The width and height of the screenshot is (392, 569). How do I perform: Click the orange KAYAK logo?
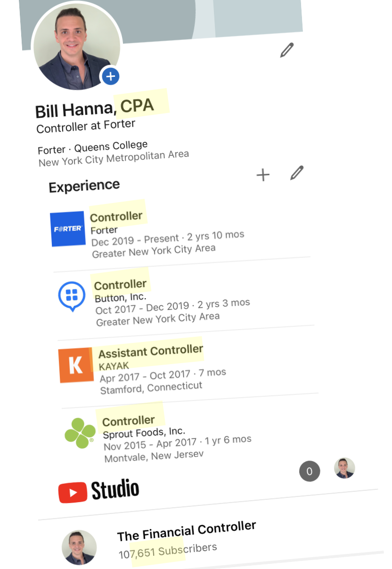point(76,365)
